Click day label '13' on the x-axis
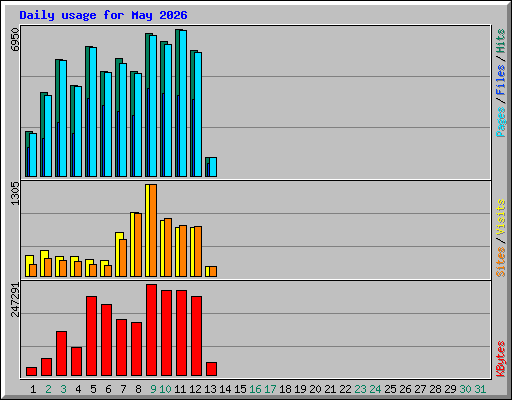 (210, 389)
